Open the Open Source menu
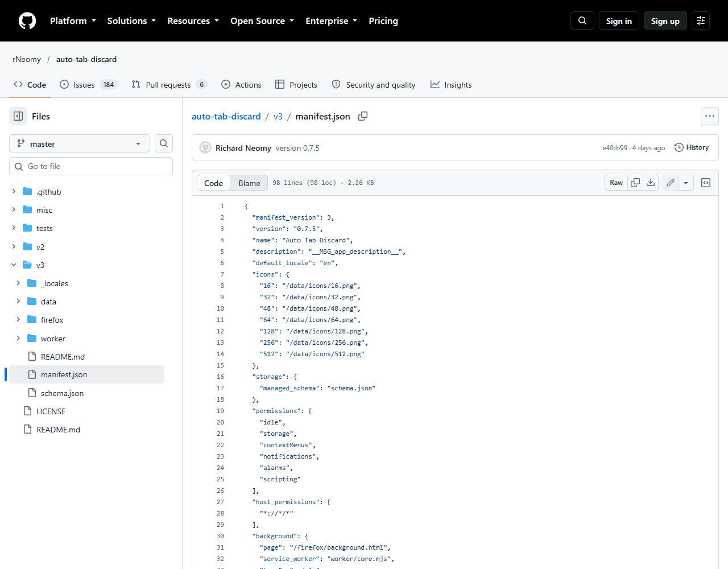Viewport: 728px width, 569px height. [x=262, y=20]
